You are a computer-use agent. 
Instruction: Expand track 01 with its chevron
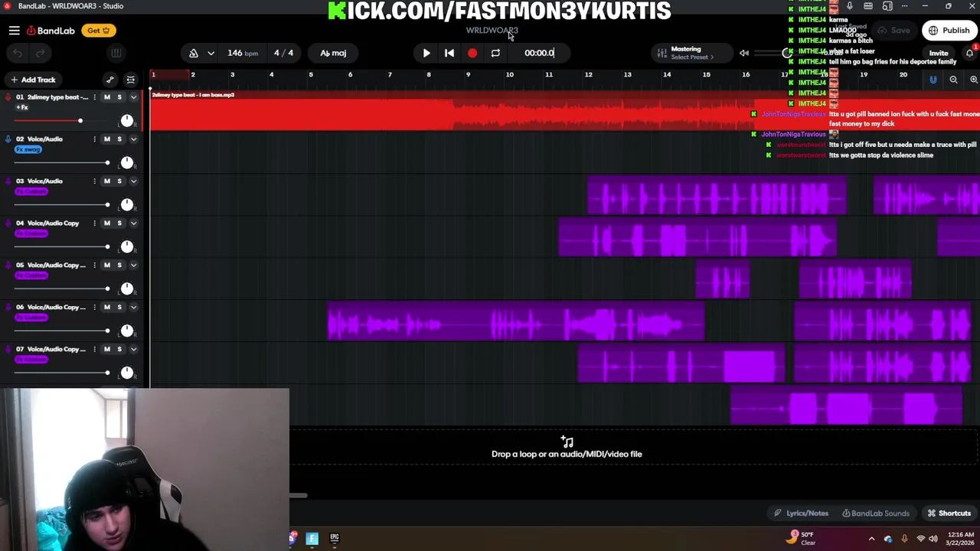coord(133,97)
